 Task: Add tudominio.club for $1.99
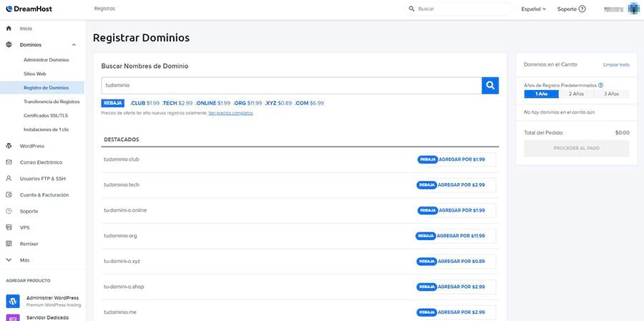455,159
